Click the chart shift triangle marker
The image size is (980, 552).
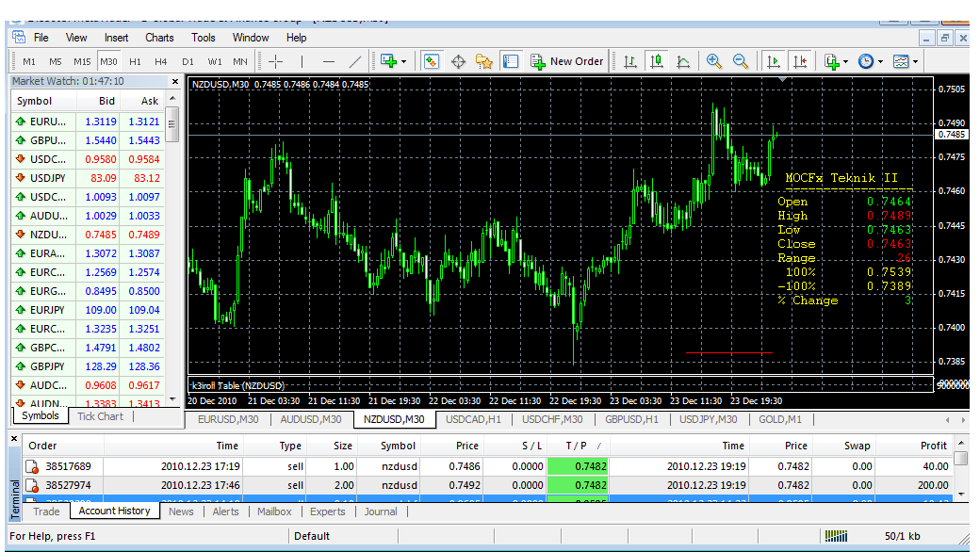pyautogui.click(x=782, y=79)
